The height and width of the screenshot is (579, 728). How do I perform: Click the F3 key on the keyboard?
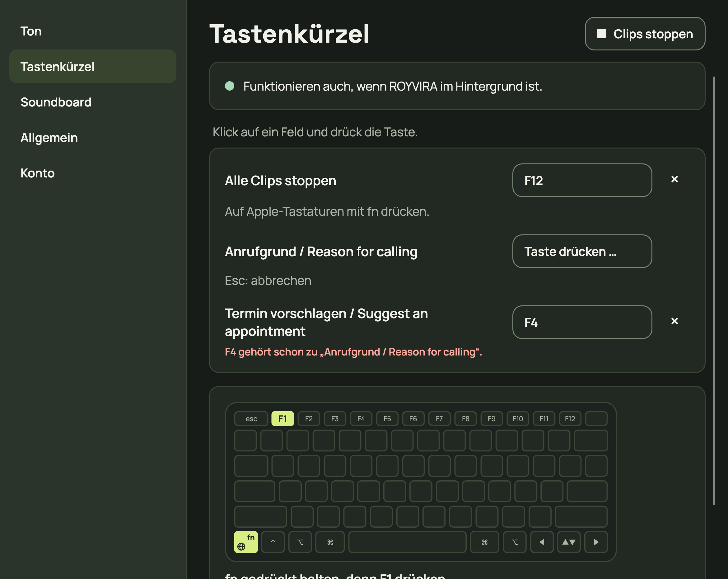tap(335, 419)
